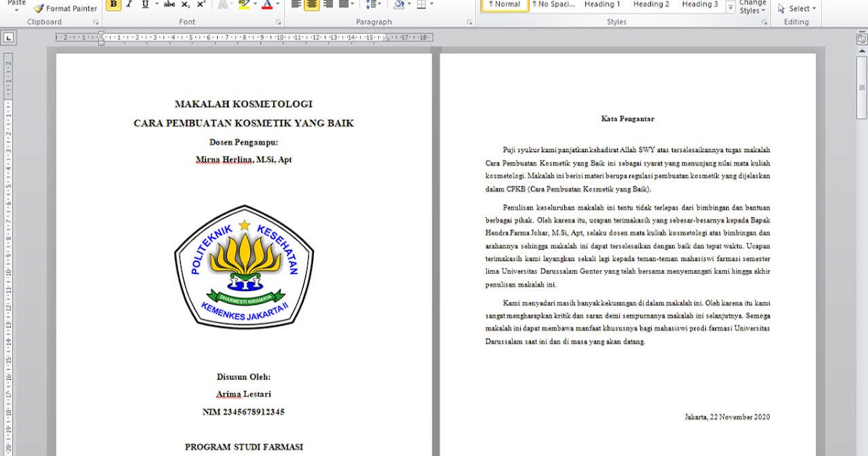Align text right

pos(328,4)
